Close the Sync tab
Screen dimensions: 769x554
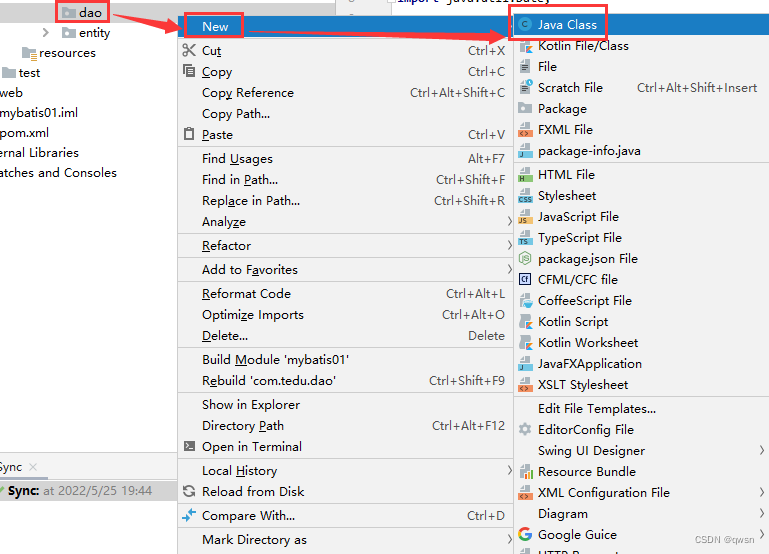pos(33,467)
